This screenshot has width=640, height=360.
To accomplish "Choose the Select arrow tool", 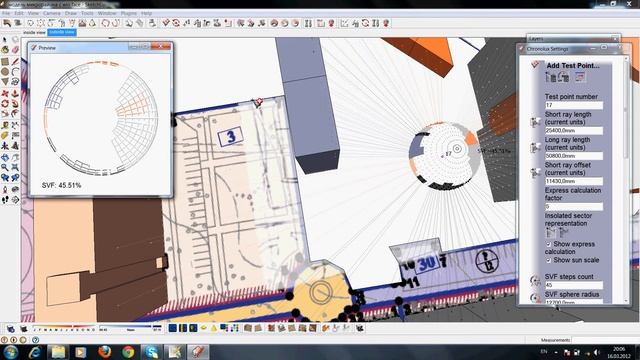I will pyautogui.click(x=5, y=40).
